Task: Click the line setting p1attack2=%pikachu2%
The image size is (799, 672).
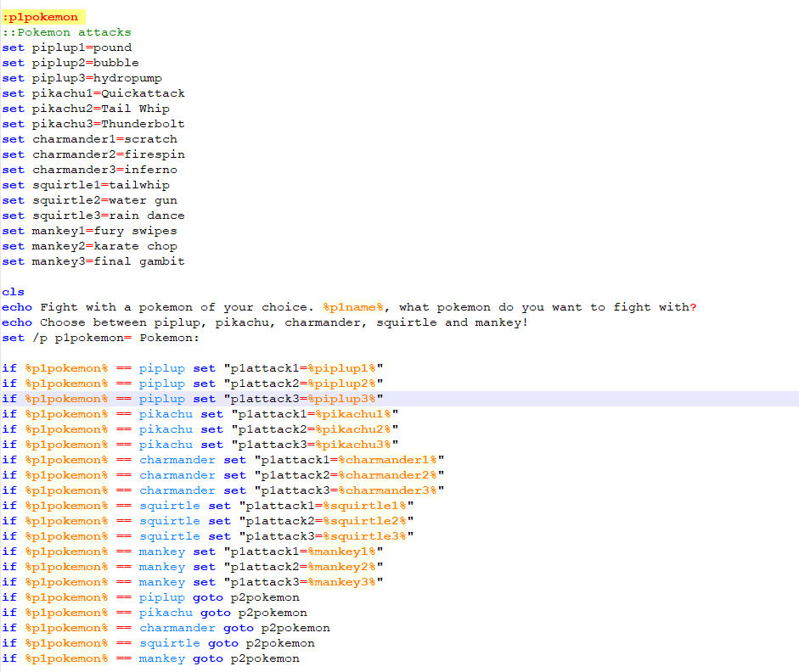Action: pos(200,429)
